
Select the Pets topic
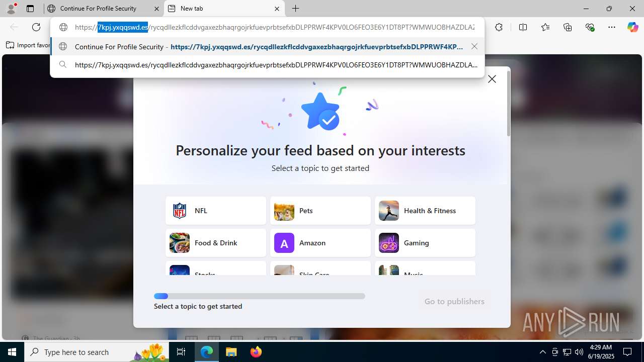point(320,211)
